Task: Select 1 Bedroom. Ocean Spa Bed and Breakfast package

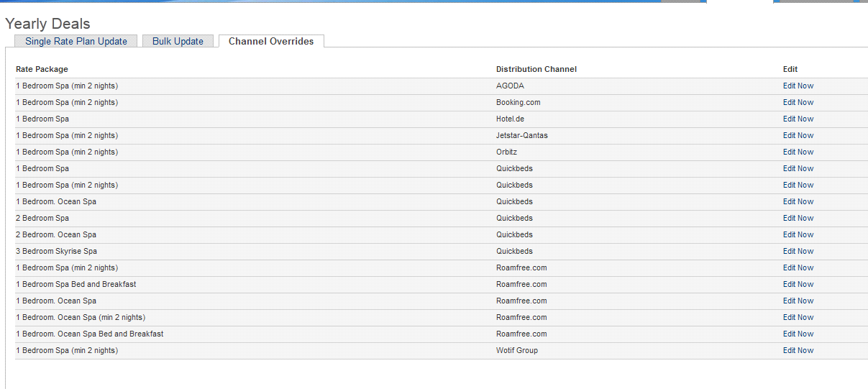Action: coord(89,334)
